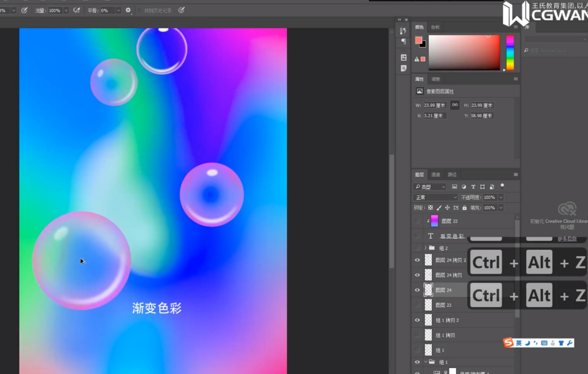Toggle layer filtering on/off switch
This screenshot has height=374, width=588.
tap(502, 186)
